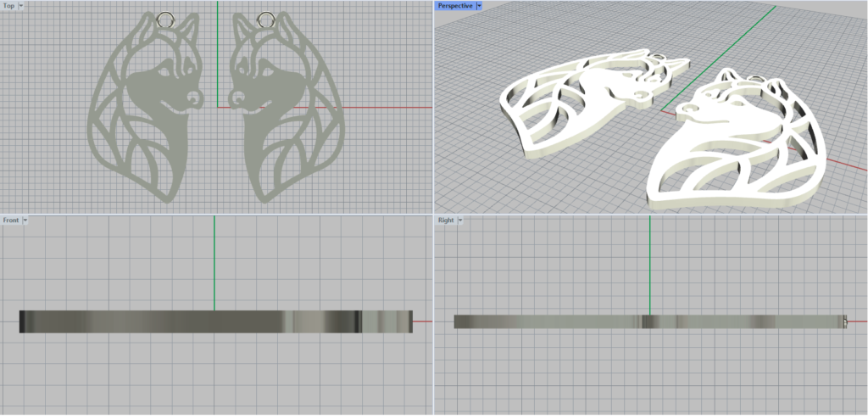
Task: Open the Perspective viewport dropdown arrow
Action: tap(480, 6)
